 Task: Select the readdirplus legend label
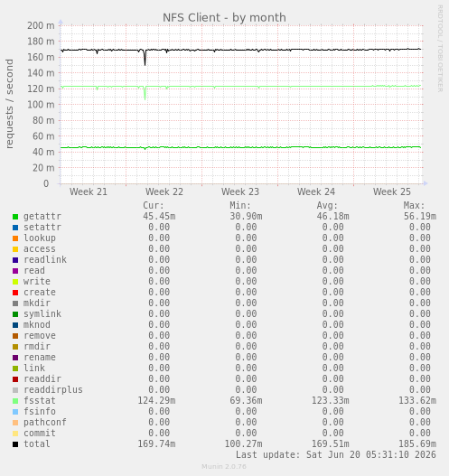53,390
